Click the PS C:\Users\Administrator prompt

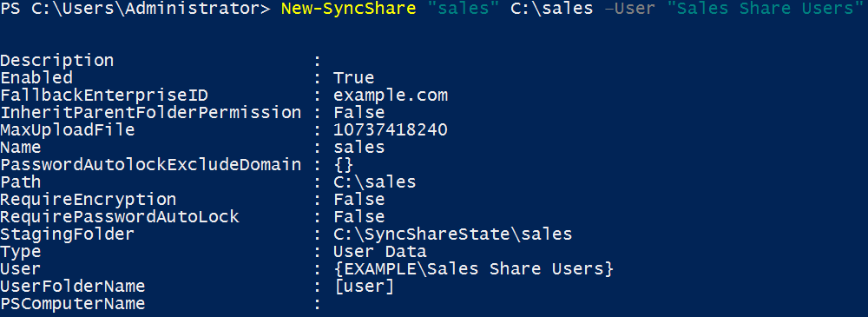click(x=135, y=10)
